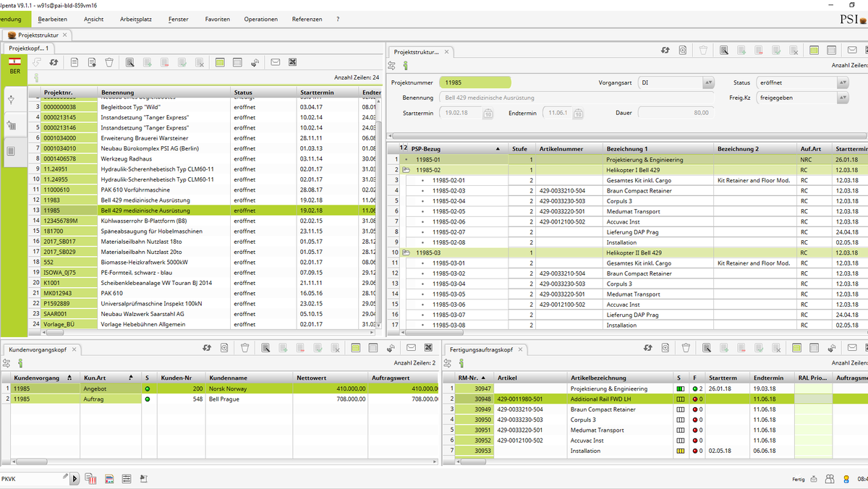Click the Excel export icon in Kundenvorgangskopf toolbar
The height and width of the screenshot is (489, 868).
428,348
